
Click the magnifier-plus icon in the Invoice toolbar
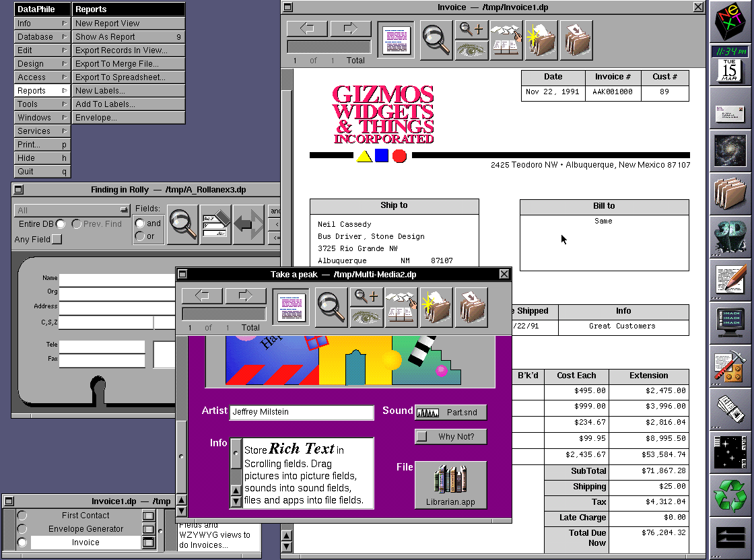(471, 30)
